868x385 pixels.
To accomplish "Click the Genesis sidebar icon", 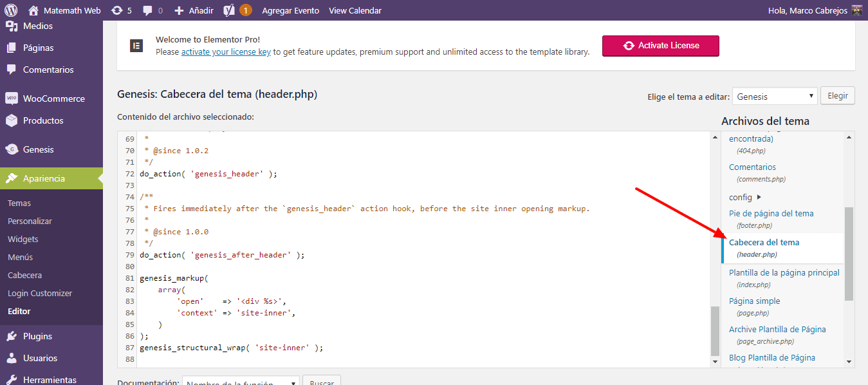I will click(x=12, y=150).
